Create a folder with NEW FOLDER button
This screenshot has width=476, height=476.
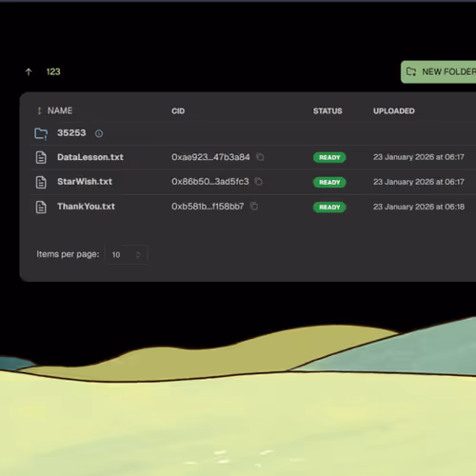tap(439, 72)
